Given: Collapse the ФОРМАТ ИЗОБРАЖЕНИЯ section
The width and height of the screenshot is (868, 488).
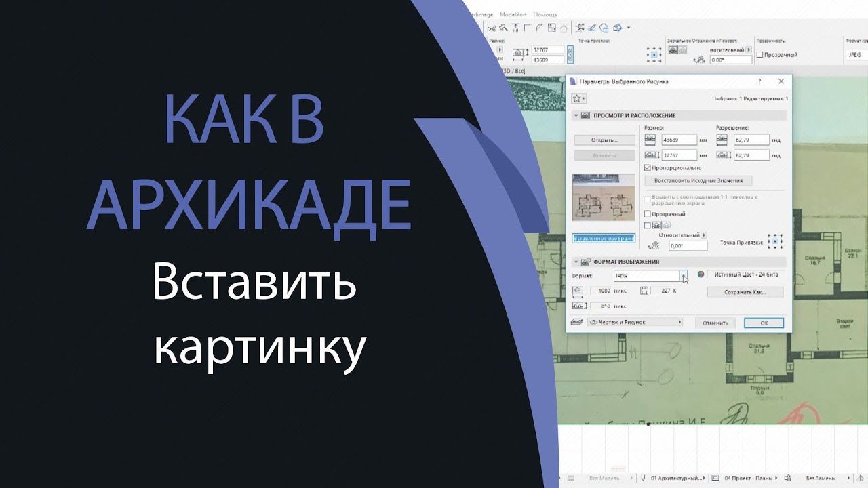Looking at the screenshot, I should (x=576, y=262).
